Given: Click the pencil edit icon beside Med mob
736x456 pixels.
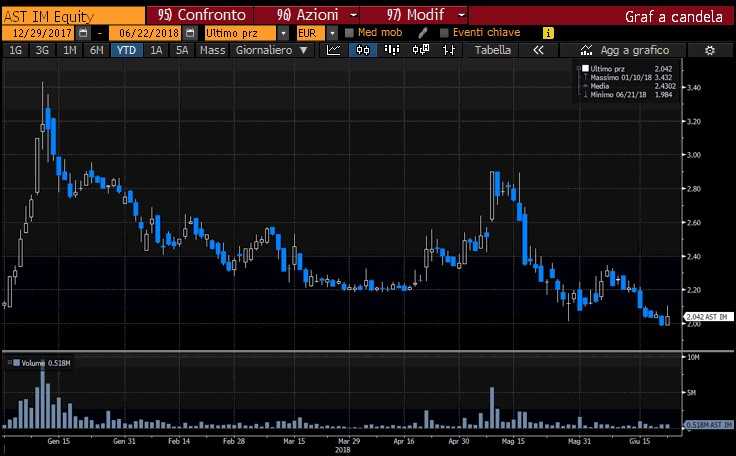Looking at the screenshot, I should [x=423, y=33].
